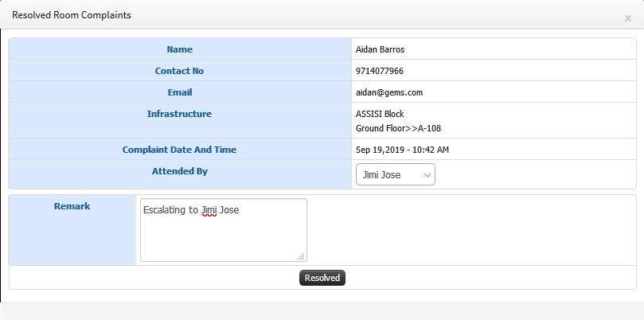
Task: Click the Name field label
Action: coord(179,49)
